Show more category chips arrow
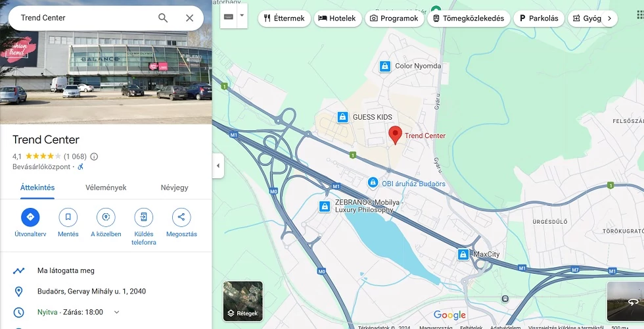This screenshot has width=644, height=329. [610, 18]
